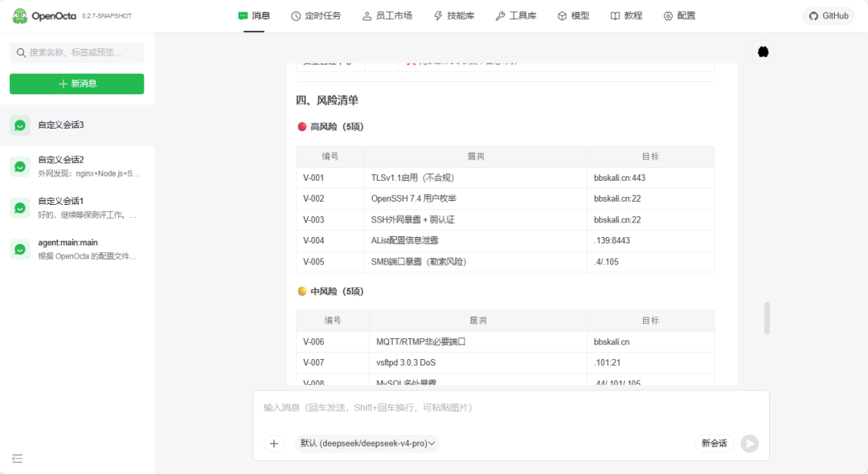The height and width of the screenshot is (474, 868).
Task: Open the deepseek-v4-pro model dropdown
Action: (x=367, y=443)
